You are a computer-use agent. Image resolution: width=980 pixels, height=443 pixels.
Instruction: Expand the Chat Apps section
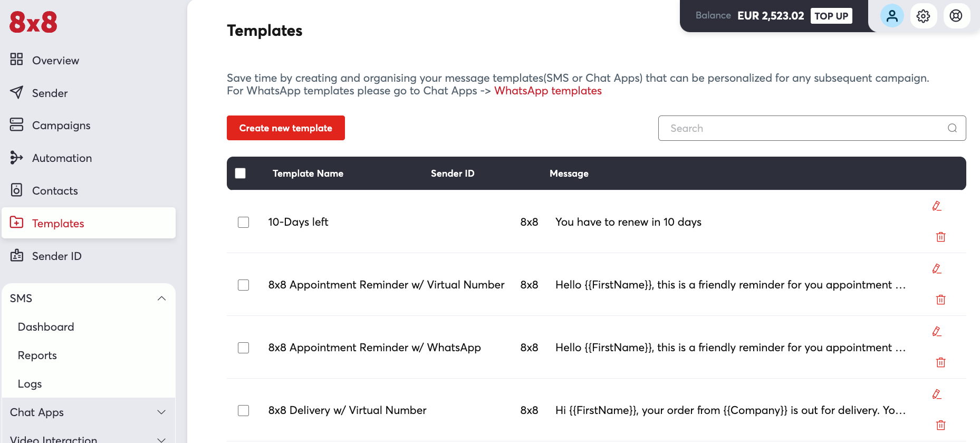click(x=162, y=412)
